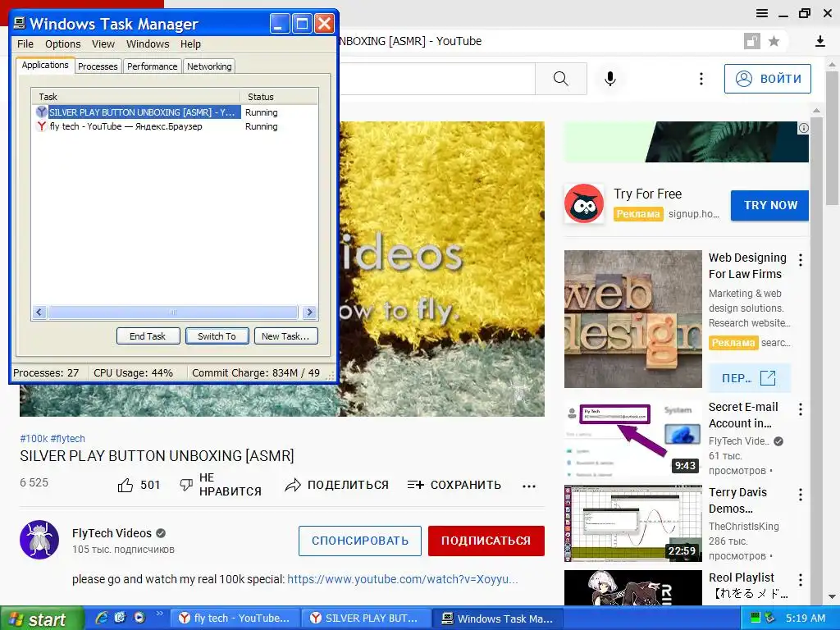Open the Task Manager Help menu
This screenshot has width=840, height=630.
point(190,44)
